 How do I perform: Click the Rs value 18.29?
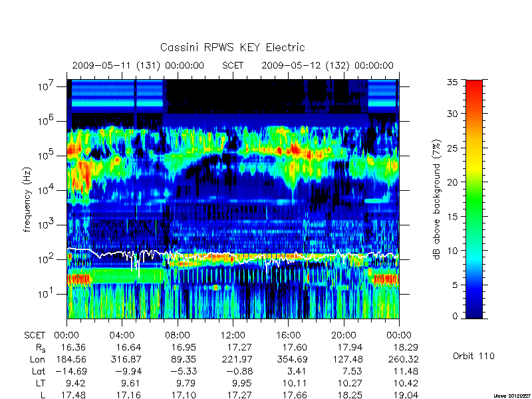coord(406,347)
